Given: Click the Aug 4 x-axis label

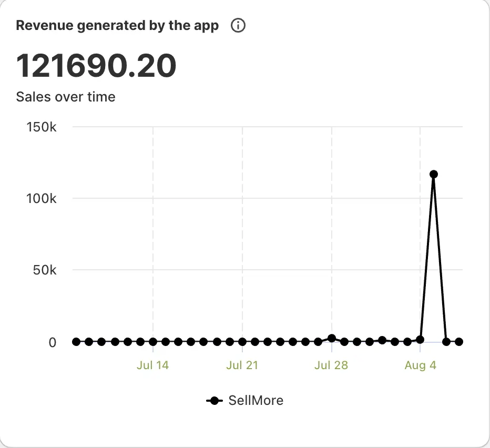Looking at the screenshot, I should pos(420,365).
